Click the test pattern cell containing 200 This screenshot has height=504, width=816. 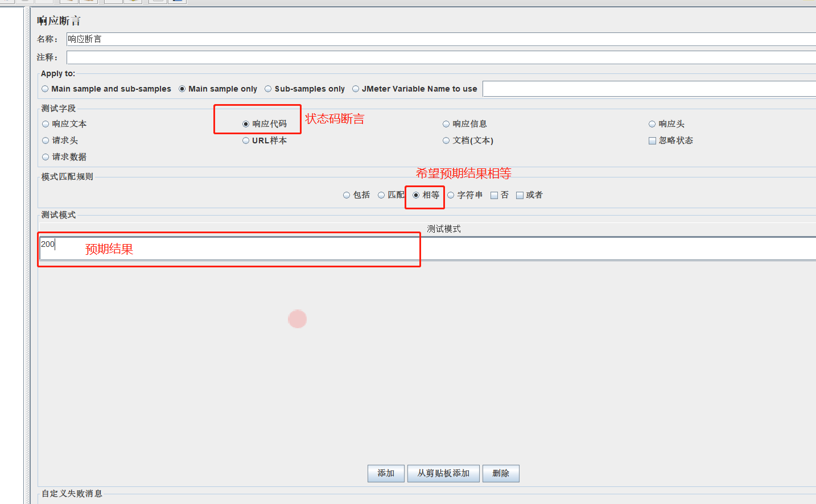428,249
